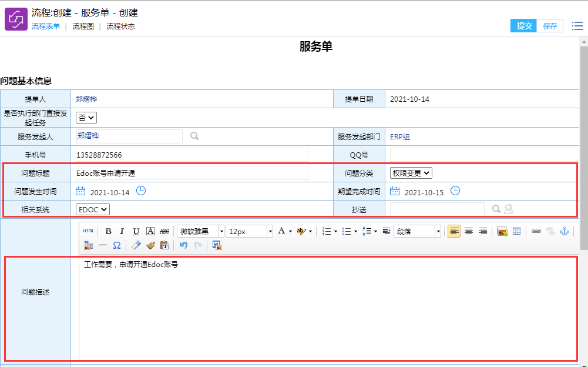588x367 pixels.
Task: Click the insert hyperlink icon
Action: tap(536, 231)
